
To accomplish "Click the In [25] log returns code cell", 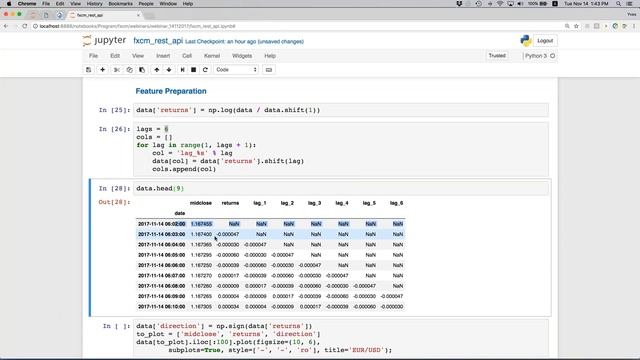I will point(341,110).
